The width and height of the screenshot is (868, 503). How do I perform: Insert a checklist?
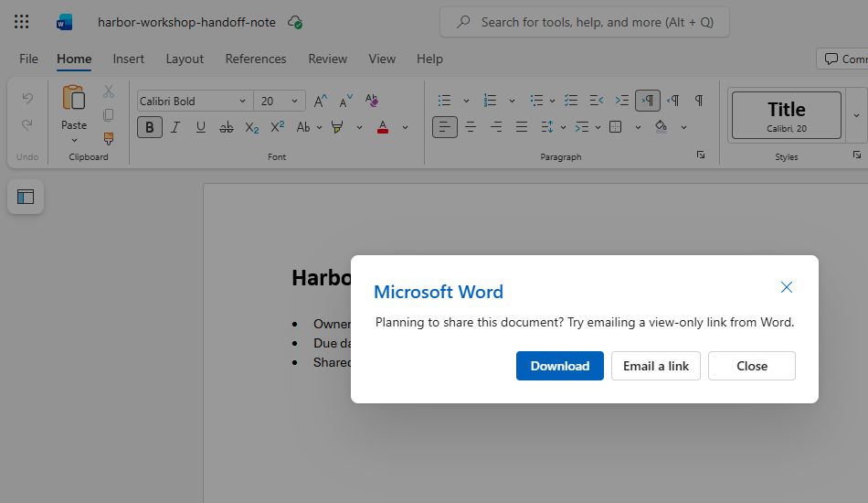pos(571,101)
